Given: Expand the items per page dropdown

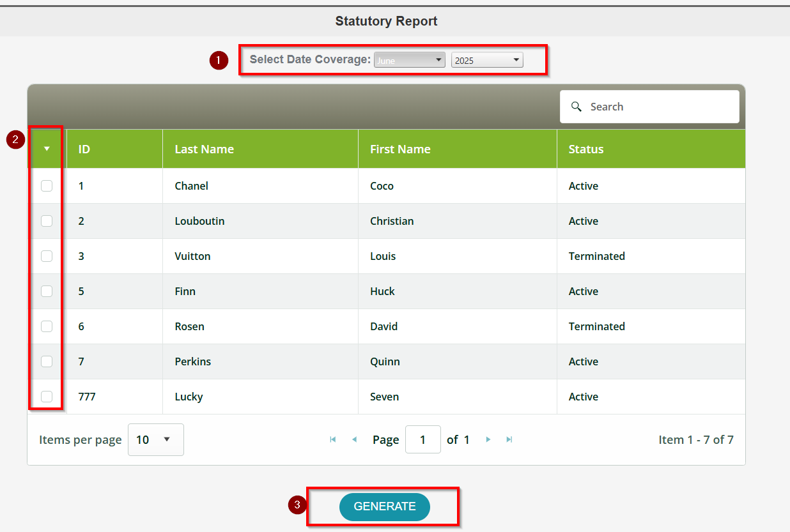Looking at the screenshot, I should point(155,439).
